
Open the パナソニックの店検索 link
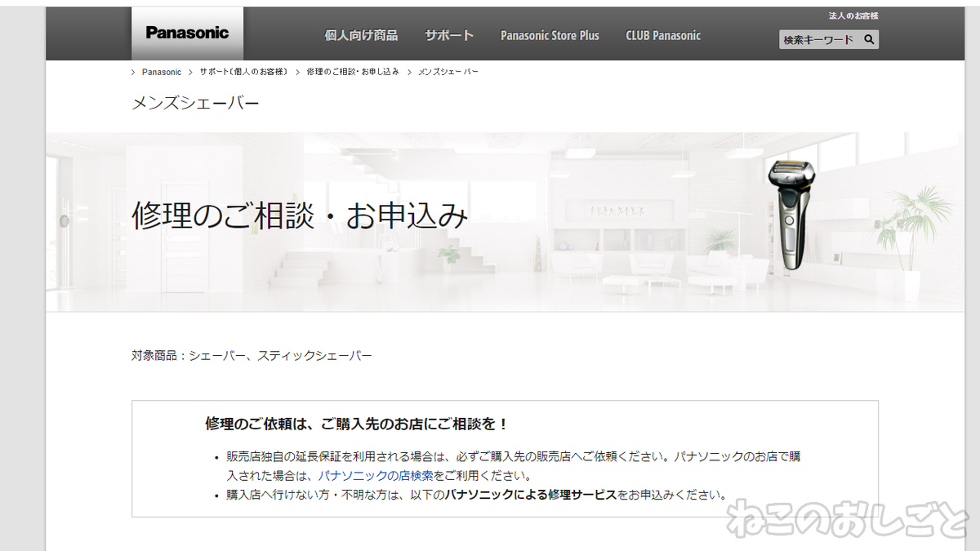(376, 475)
